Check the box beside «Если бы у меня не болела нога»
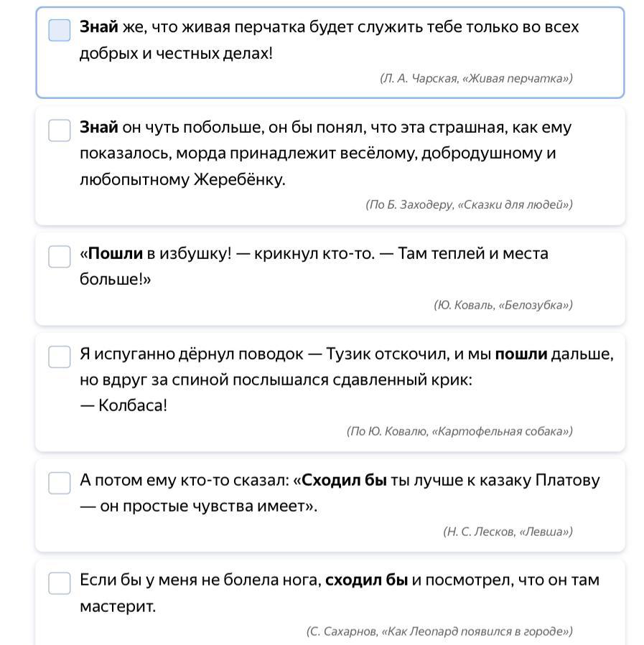Viewport: 644px width, 645px height. pos(60,583)
